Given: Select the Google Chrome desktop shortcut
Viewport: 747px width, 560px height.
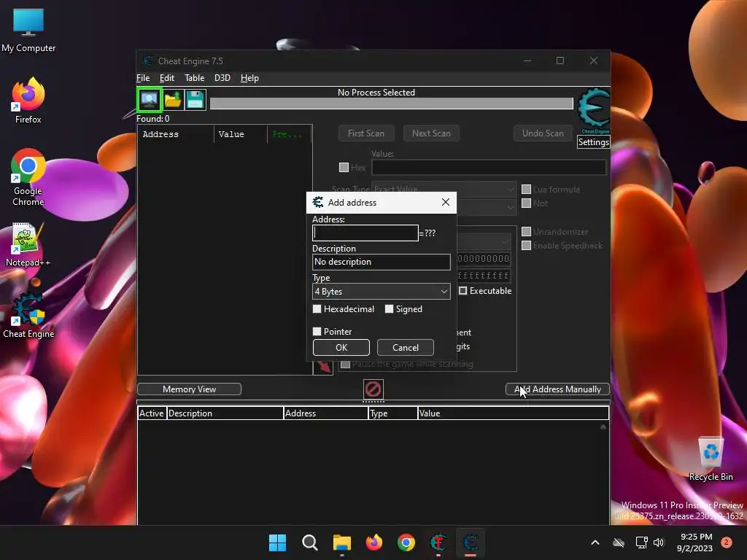Looking at the screenshot, I should tap(28, 177).
